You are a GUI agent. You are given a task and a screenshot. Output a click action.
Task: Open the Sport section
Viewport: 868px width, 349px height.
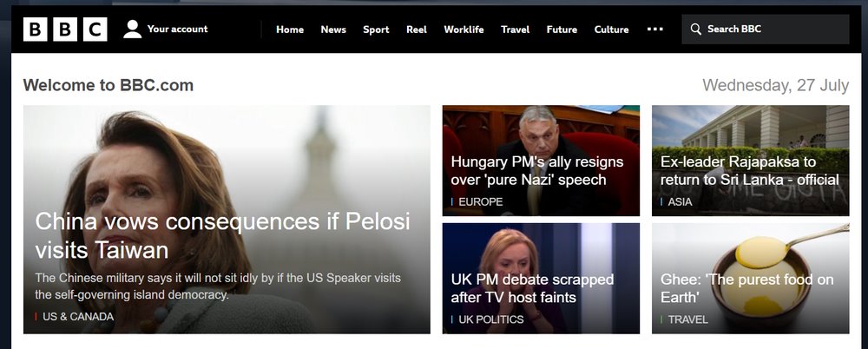(376, 30)
